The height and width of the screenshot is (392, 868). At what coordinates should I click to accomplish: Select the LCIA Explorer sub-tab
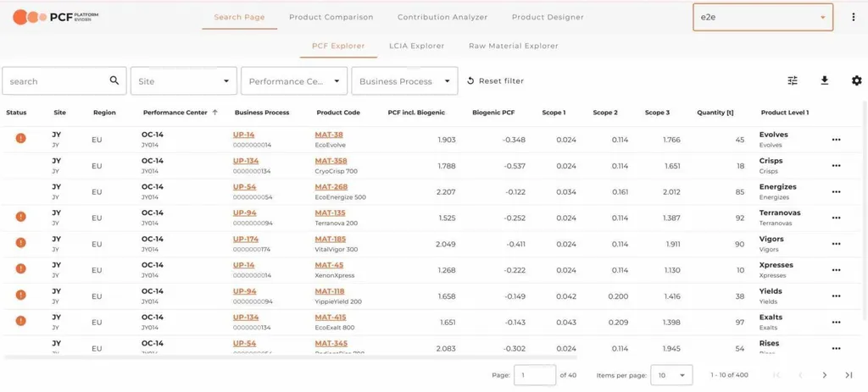pyautogui.click(x=416, y=46)
